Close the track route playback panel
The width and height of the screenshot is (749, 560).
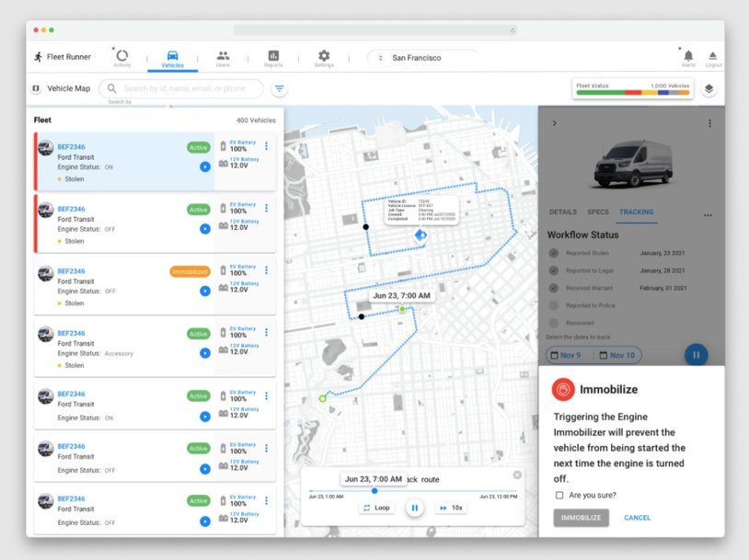coord(517,475)
